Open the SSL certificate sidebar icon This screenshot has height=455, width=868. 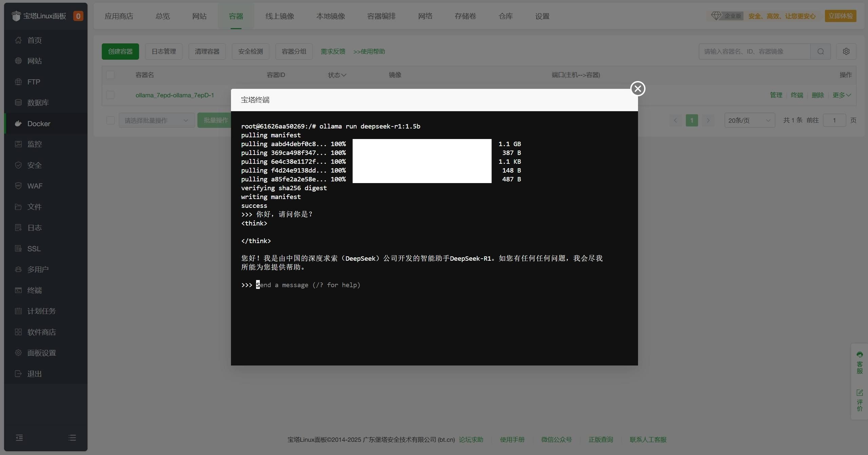pos(18,249)
